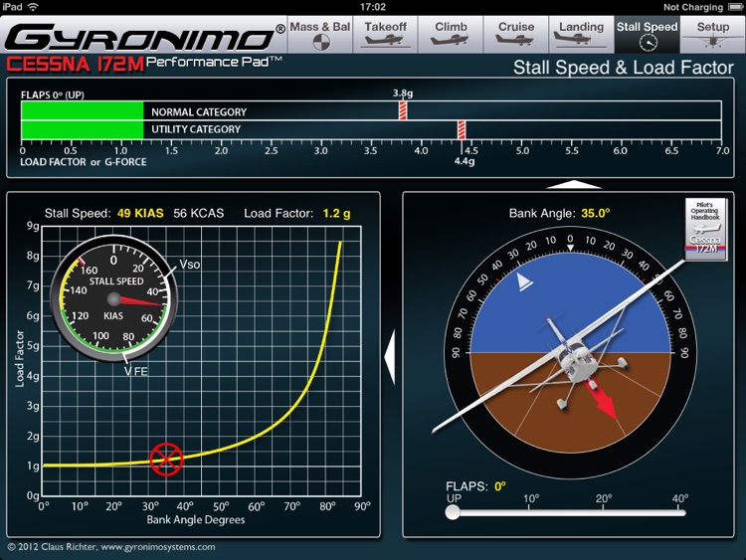
Task: Click 4.4g limit marker on Utility Category
Action: pyautogui.click(x=461, y=129)
